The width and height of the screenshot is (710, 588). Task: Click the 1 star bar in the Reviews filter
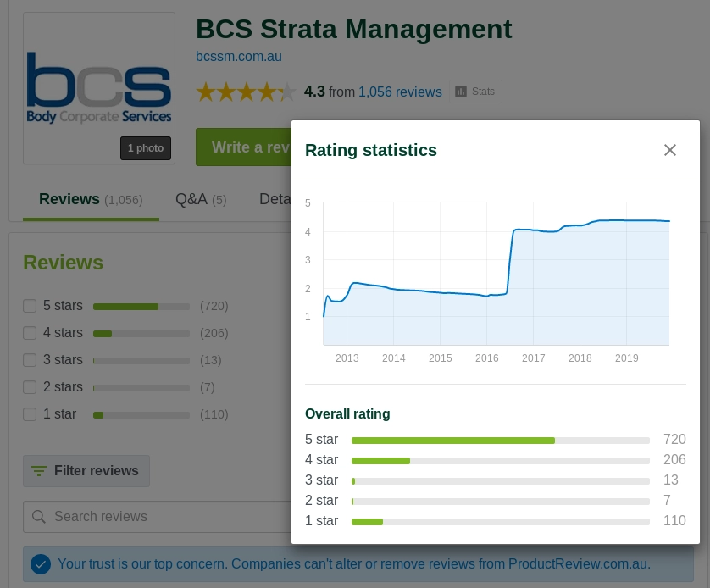click(x=141, y=415)
